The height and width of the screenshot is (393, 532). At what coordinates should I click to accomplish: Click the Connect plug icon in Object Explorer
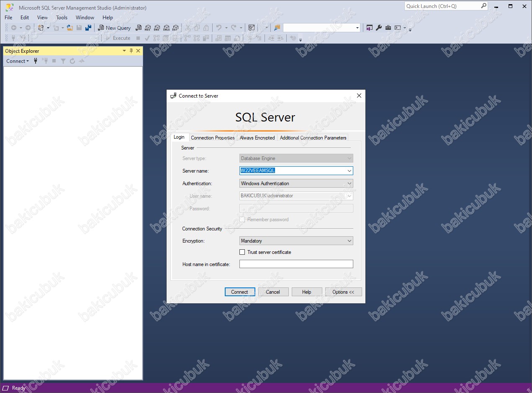tap(36, 61)
